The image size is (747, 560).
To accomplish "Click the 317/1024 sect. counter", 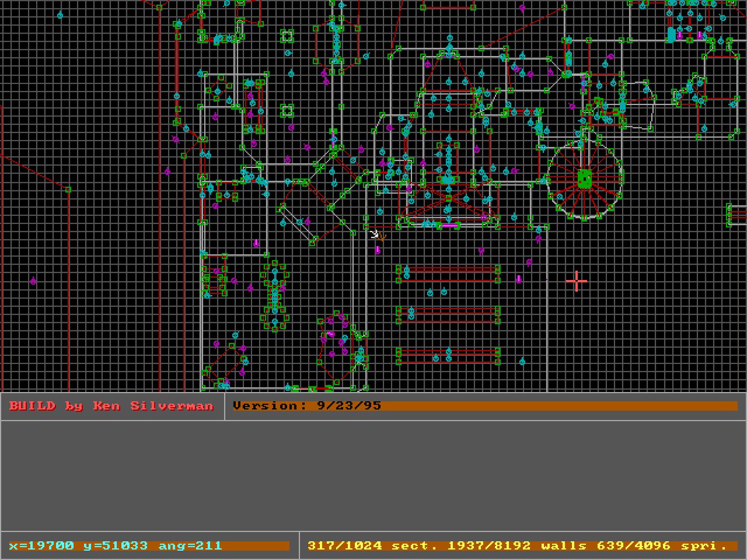I will (372, 546).
